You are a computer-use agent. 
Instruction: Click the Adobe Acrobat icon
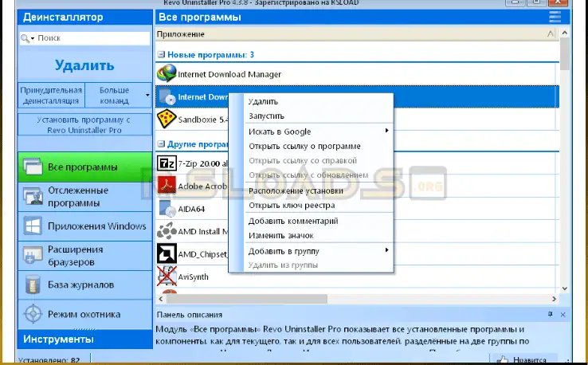pyautogui.click(x=167, y=186)
